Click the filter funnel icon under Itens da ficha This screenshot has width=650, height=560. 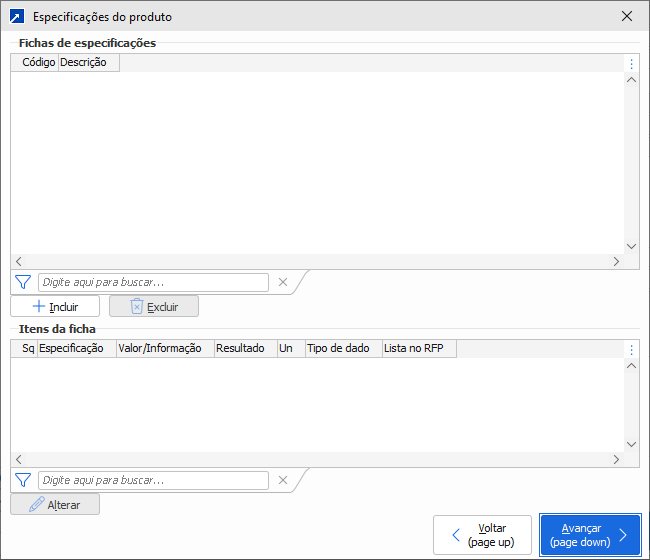point(23,480)
